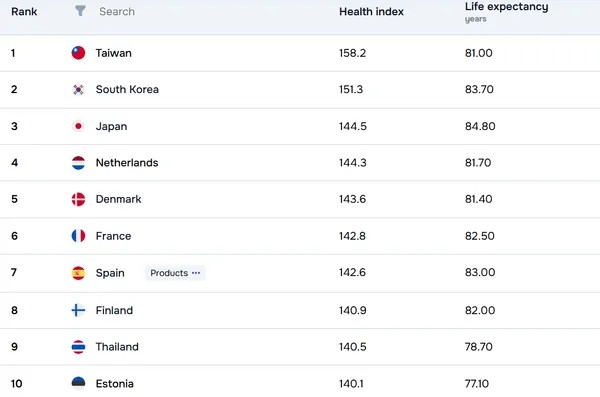Click the Japan flag icon
The width and height of the screenshot is (600, 397).
pos(78,126)
